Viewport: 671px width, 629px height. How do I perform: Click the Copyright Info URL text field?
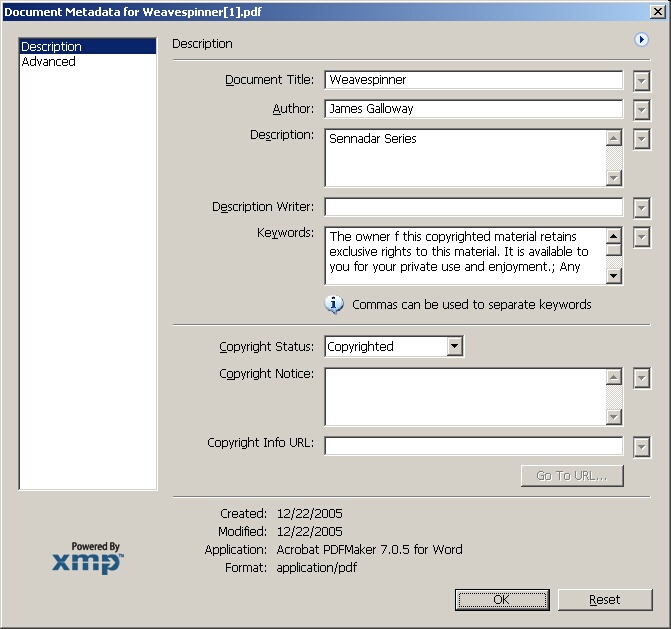click(x=473, y=446)
